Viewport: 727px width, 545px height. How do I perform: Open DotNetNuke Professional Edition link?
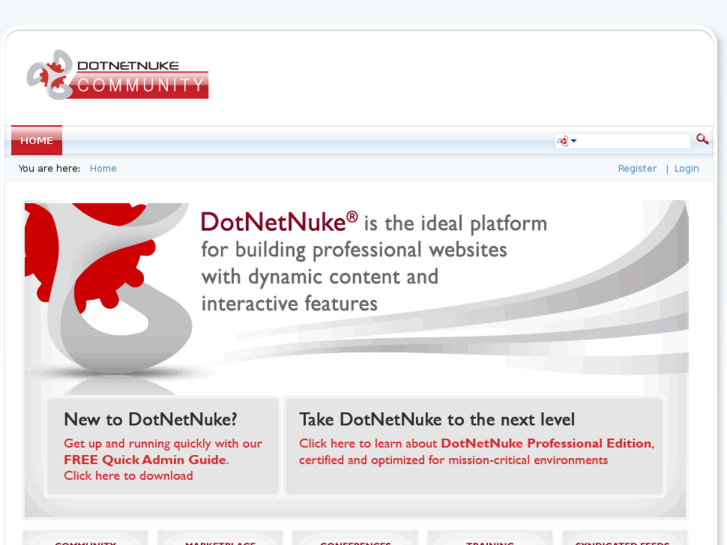546,443
